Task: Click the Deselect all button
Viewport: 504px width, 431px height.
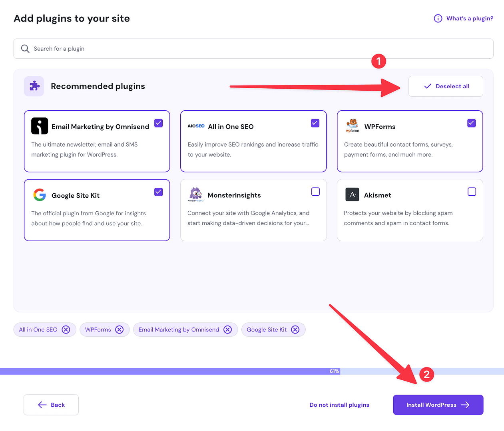Action: (445, 86)
